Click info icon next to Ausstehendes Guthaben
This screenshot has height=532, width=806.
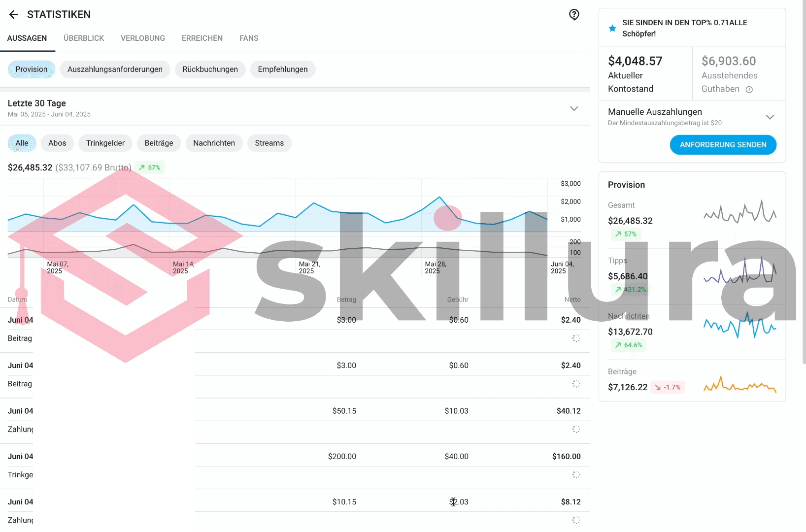point(749,90)
